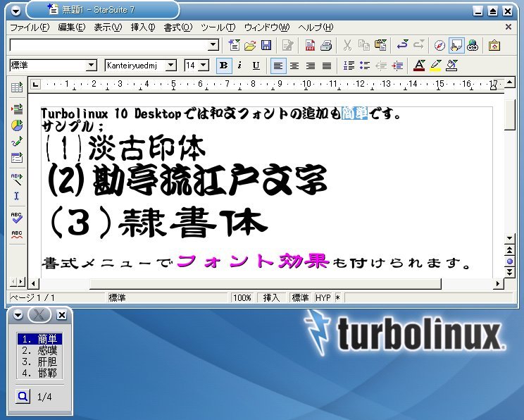Open the 編集(E) menu

coord(72,27)
